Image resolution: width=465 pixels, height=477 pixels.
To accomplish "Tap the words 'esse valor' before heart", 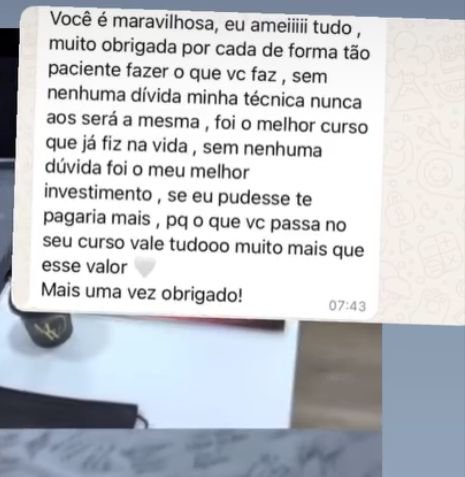I will (84, 266).
